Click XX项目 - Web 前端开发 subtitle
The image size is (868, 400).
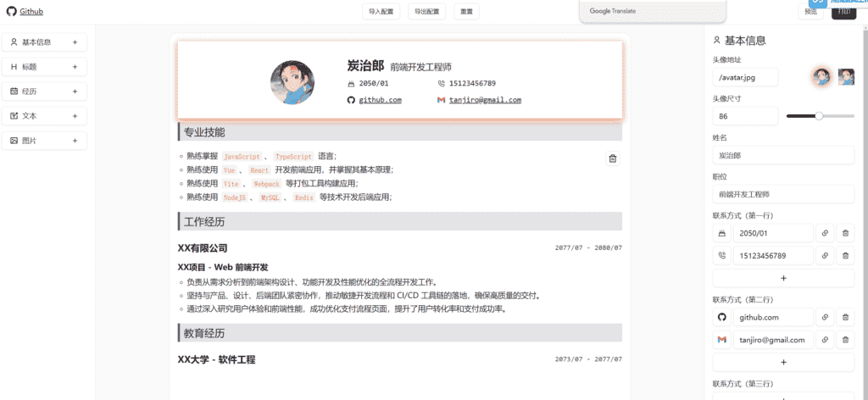pyautogui.click(x=223, y=267)
